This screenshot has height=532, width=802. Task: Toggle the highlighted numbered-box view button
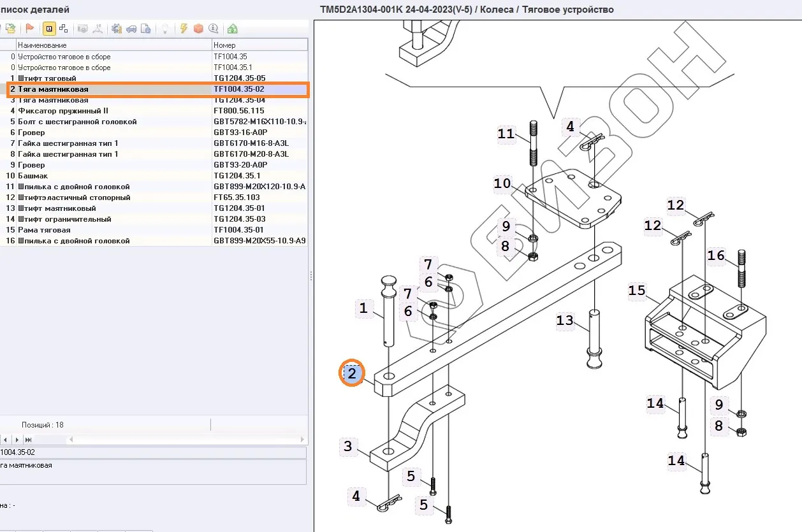point(49,29)
